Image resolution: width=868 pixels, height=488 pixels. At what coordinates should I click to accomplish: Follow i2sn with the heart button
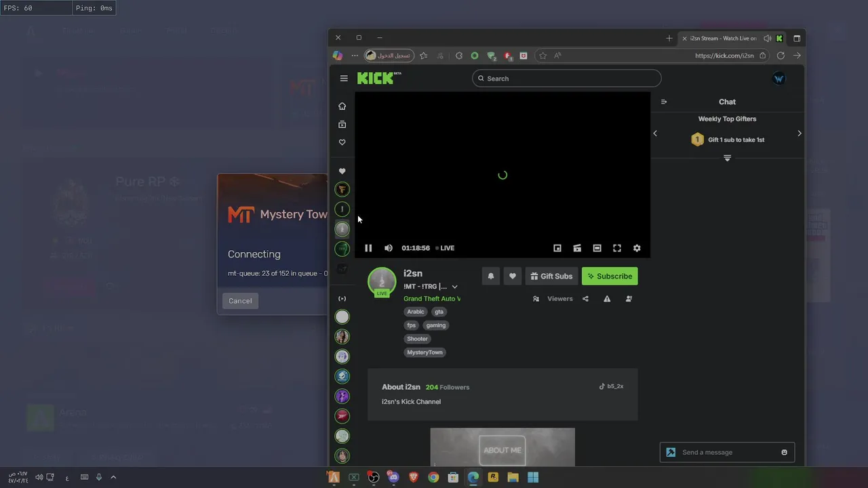[x=513, y=276]
